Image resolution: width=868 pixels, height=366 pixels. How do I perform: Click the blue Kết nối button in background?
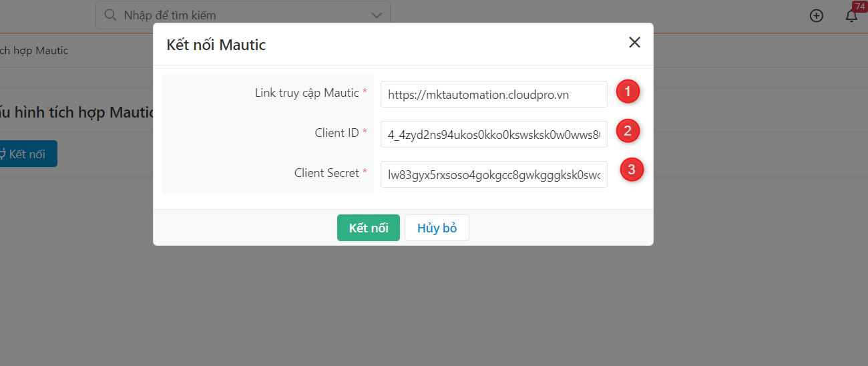[x=27, y=154]
